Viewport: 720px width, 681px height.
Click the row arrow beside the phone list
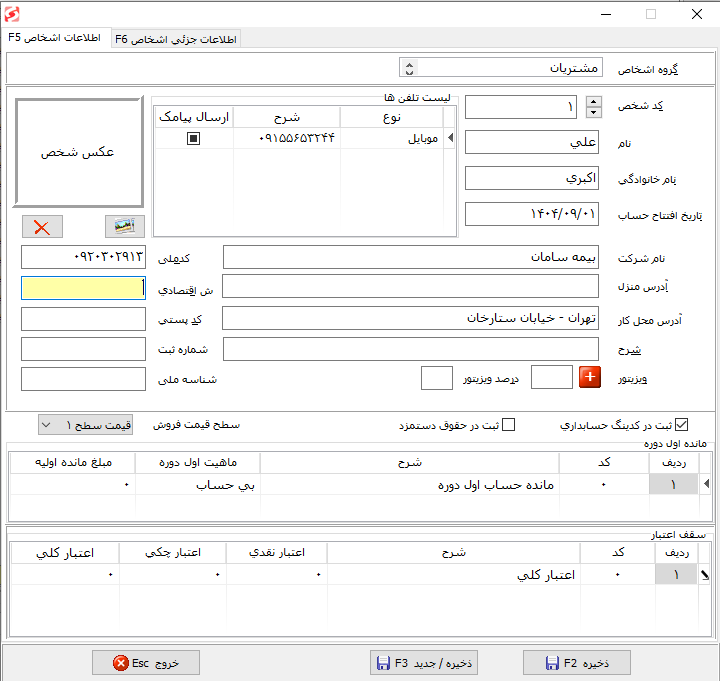(449, 138)
